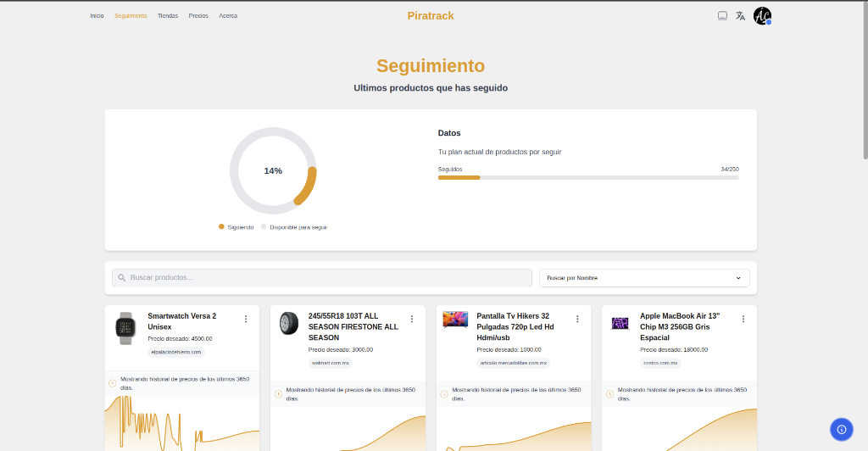Open the Precios menu item

coord(198,16)
